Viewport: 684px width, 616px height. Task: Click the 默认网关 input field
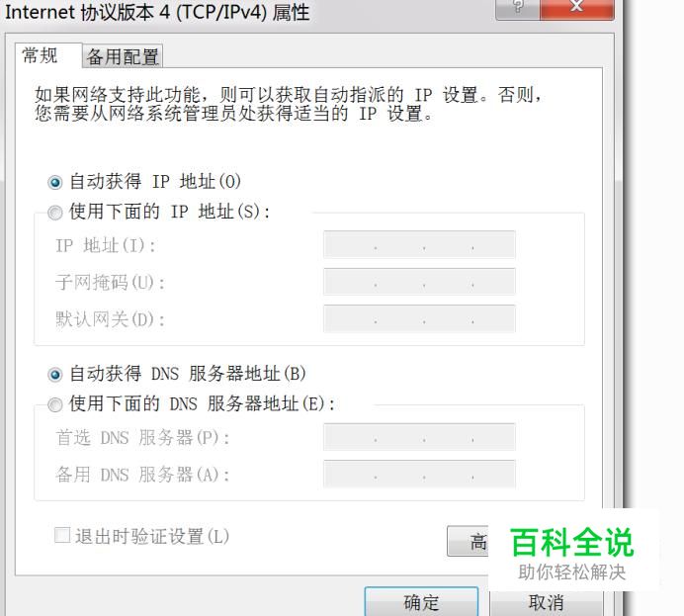419,319
